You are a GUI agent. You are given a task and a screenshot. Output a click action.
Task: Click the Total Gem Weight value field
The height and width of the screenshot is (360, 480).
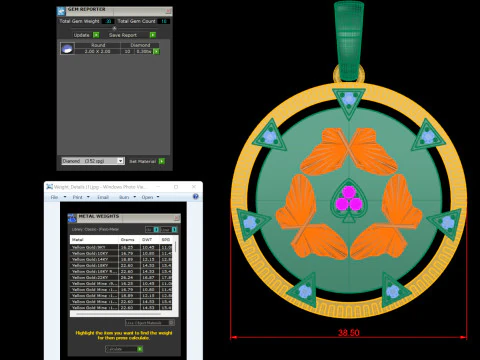point(107,21)
